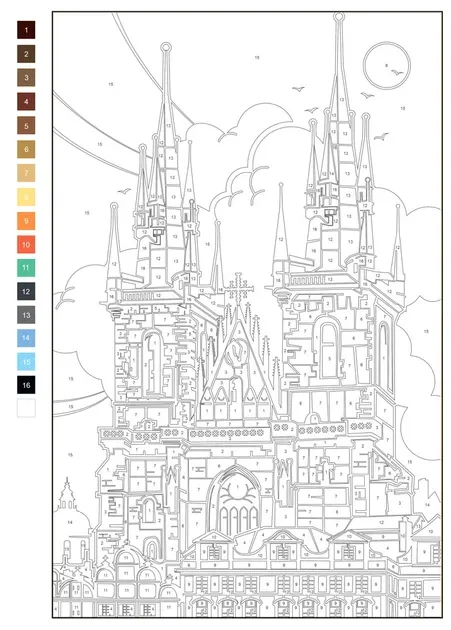Select color swatch number 5

[x=26, y=125]
